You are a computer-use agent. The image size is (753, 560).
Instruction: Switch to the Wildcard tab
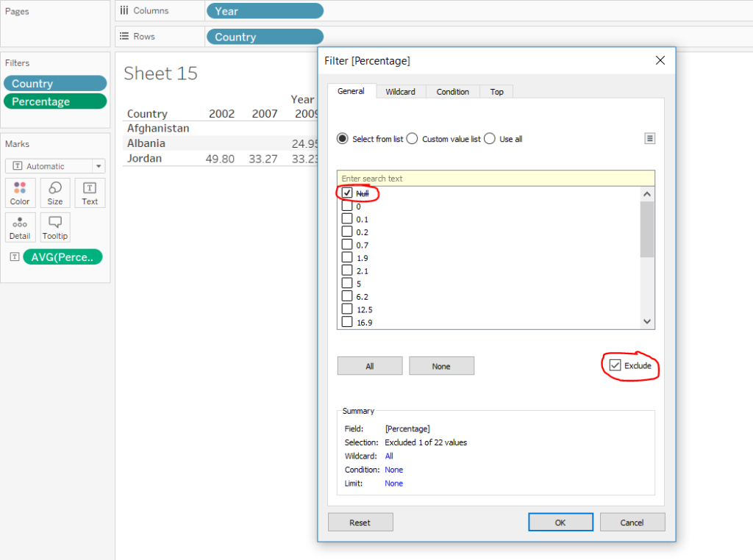400,92
